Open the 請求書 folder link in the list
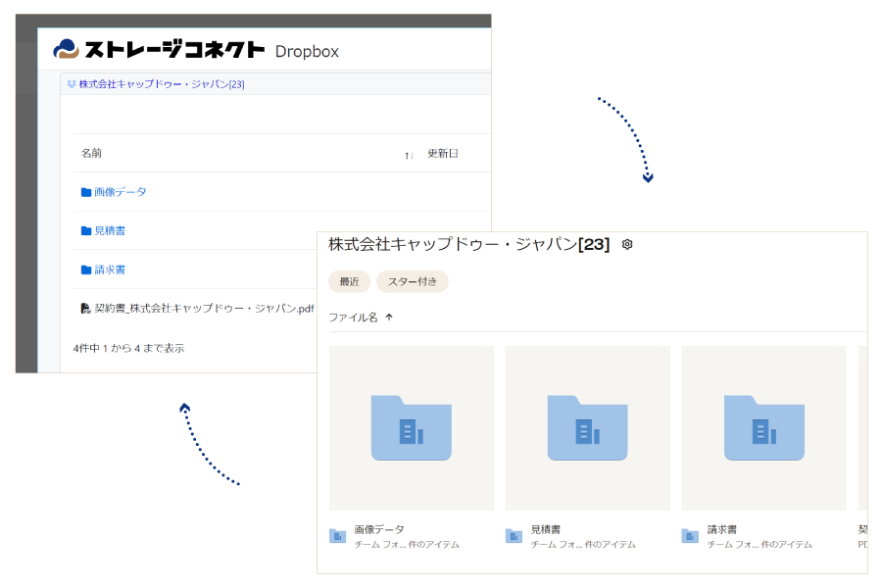The width and height of the screenshot is (883, 588). tap(110, 269)
